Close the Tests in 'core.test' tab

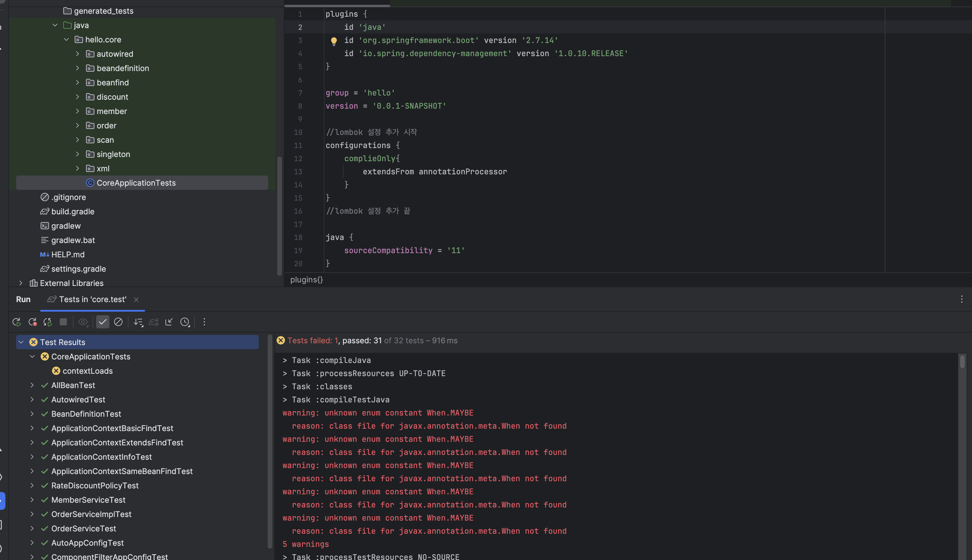click(x=136, y=300)
